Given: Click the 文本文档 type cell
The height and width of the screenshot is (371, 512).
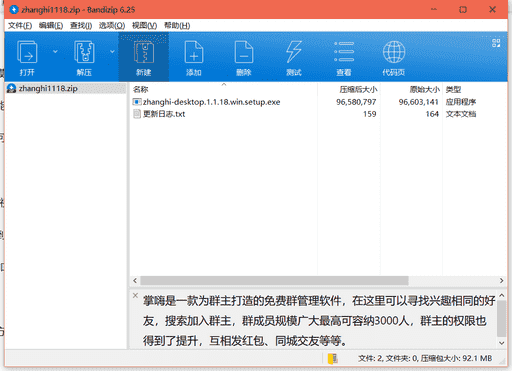Looking at the screenshot, I should click(x=461, y=114).
